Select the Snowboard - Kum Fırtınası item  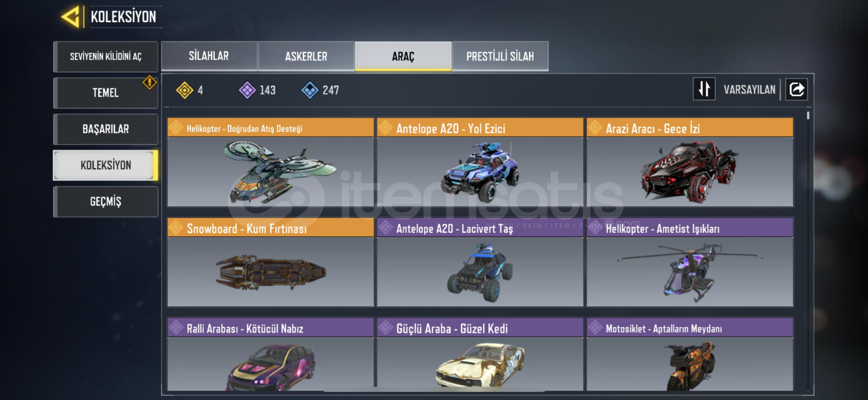tap(271, 262)
